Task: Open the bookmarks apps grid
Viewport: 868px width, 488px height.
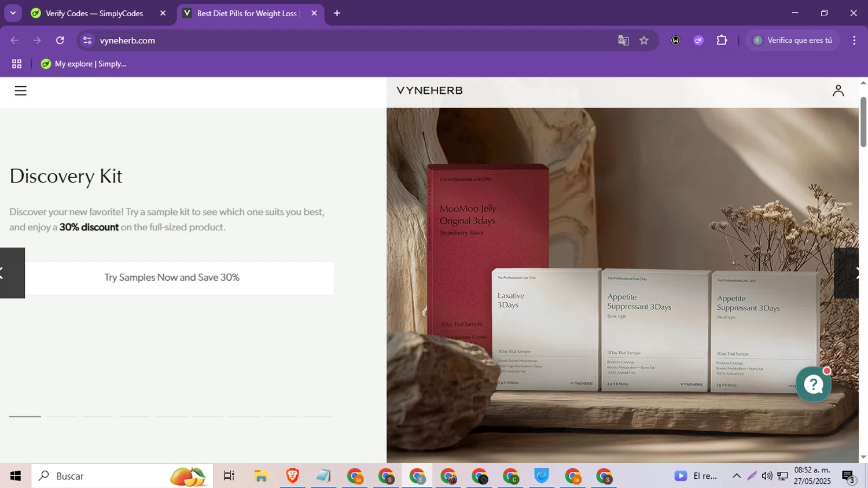Action: coord(17,64)
